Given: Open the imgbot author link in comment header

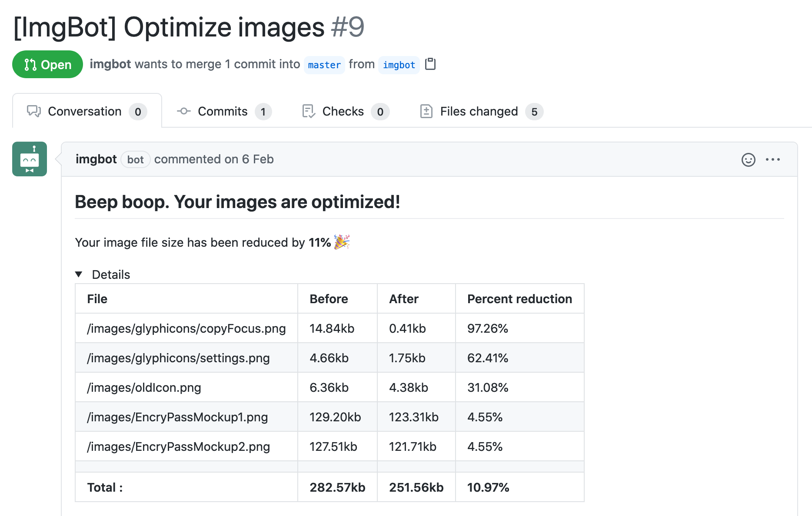Looking at the screenshot, I should (96, 159).
